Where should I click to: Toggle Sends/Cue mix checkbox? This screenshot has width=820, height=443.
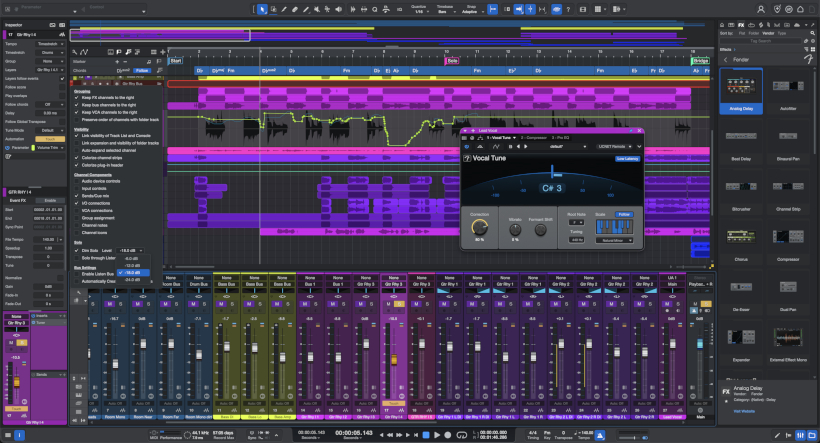tap(76, 196)
